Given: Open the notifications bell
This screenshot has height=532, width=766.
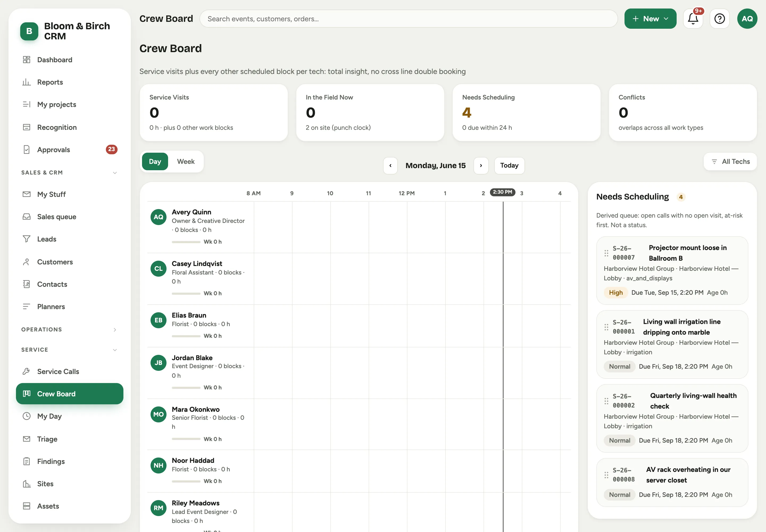Looking at the screenshot, I should pyautogui.click(x=693, y=19).
